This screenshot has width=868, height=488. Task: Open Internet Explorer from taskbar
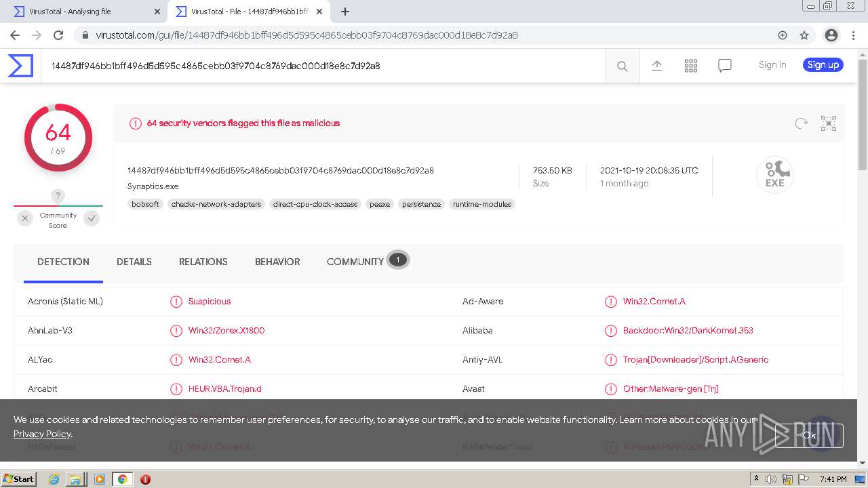tap(54, 479)
